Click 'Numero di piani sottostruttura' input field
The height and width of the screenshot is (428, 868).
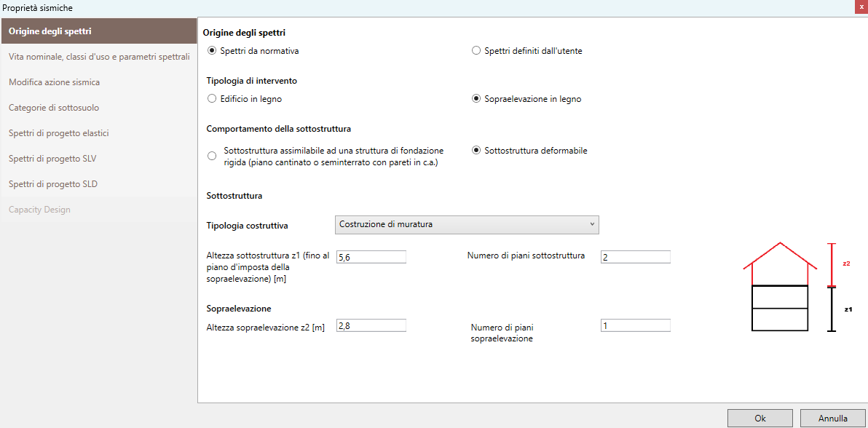(x=635, y=256)
